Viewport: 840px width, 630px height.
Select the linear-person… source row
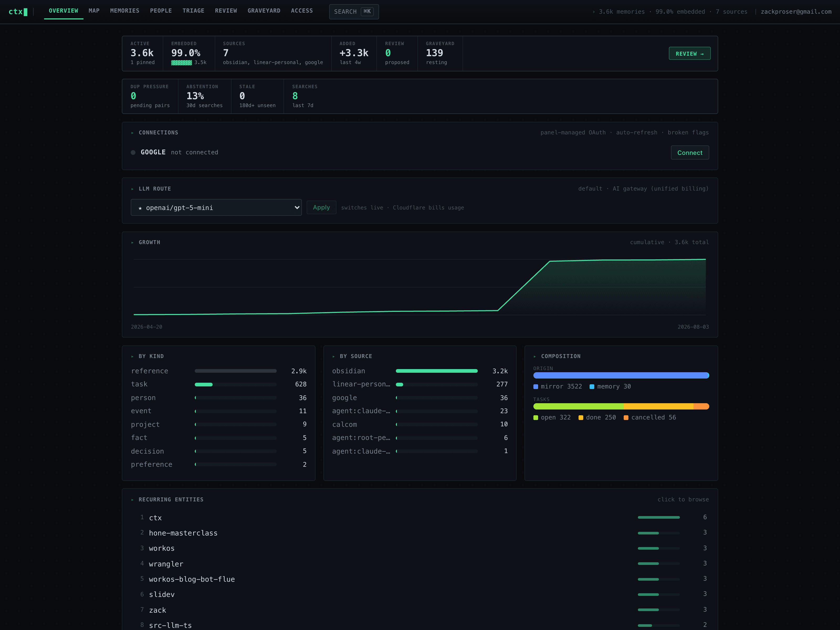[x=420, y=384]
